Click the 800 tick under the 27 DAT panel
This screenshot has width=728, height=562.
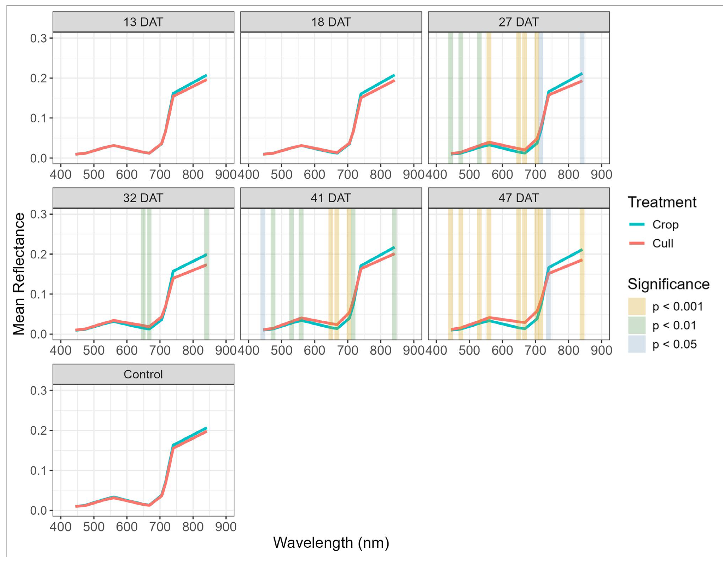[x=568, y=174]
